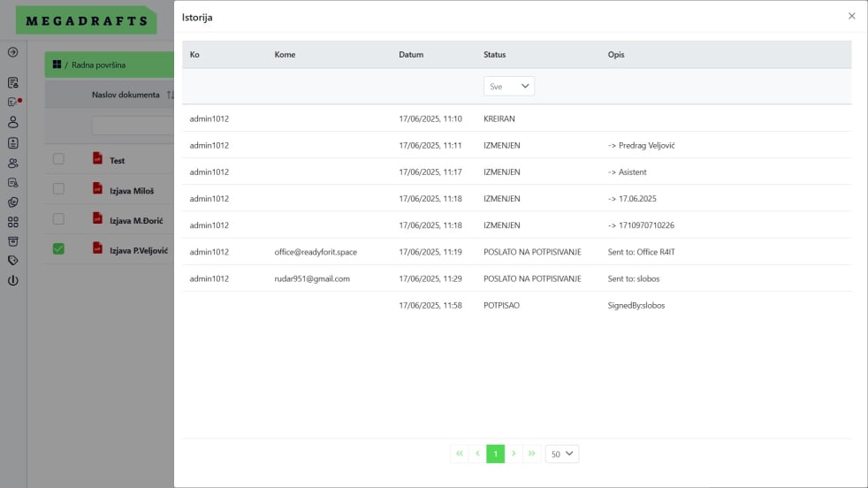Click the PDF icon for Izjava Miloš

pos(97,189)
